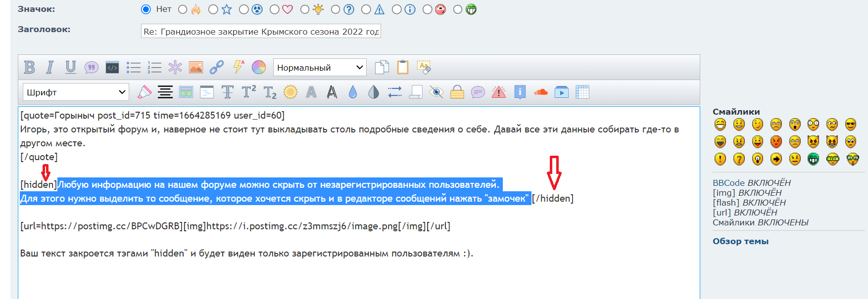The height and width of the screenshot is (299, 868).
Task: Apply the glow effect with the sun icon
Action: 290,92
